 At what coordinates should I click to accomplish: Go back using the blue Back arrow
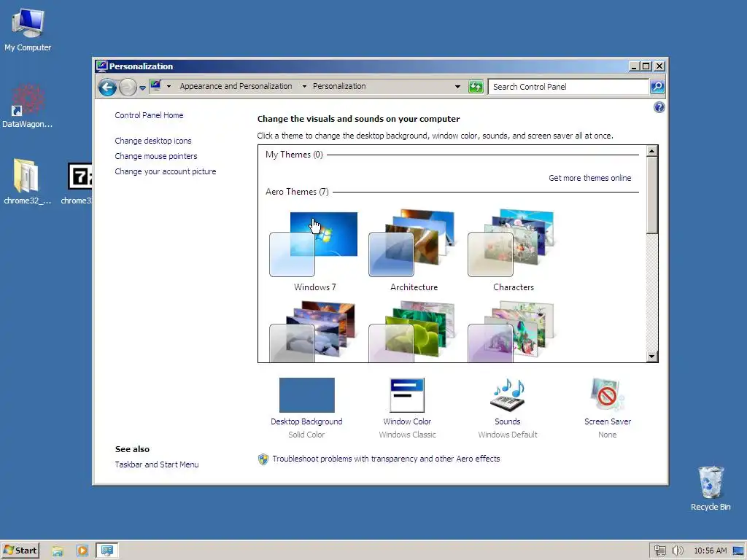point(108,87)
